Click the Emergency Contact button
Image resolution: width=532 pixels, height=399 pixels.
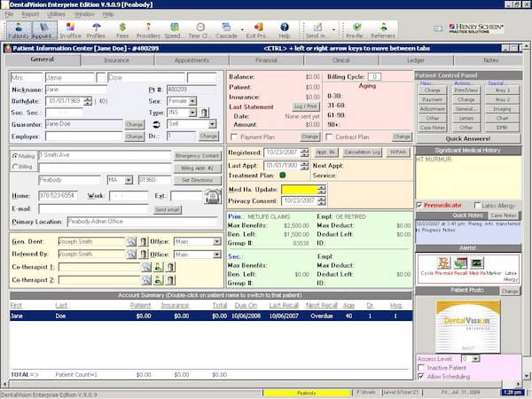tap(198, 156)
